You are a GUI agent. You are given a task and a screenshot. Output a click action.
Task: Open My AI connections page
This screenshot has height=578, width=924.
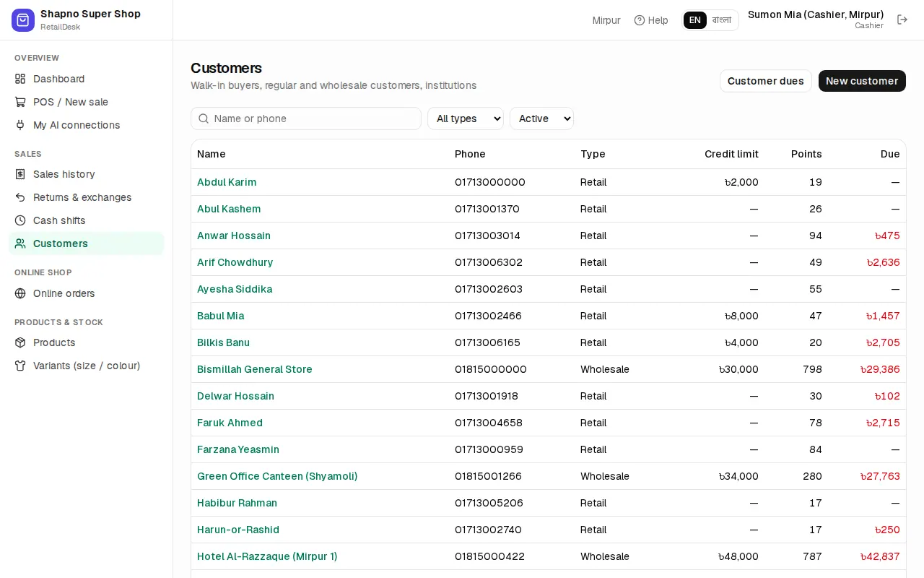point(87,125)
